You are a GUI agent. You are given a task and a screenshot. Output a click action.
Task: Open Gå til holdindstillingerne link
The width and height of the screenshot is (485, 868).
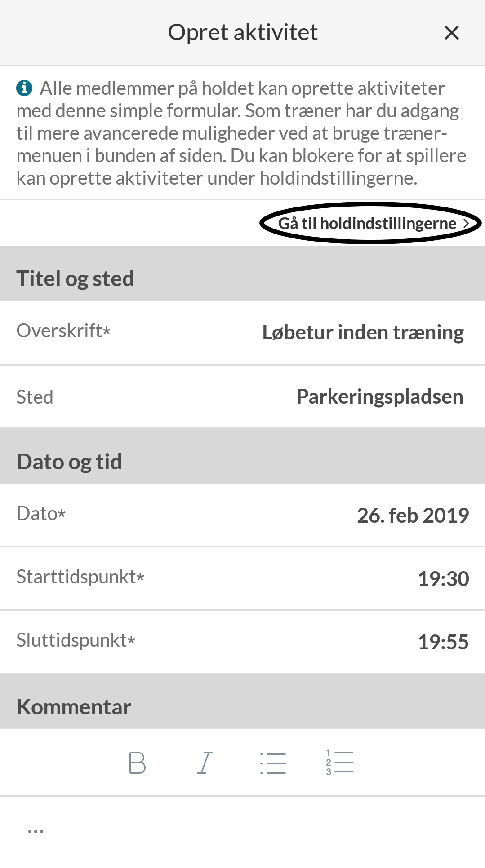pos(367,224)
